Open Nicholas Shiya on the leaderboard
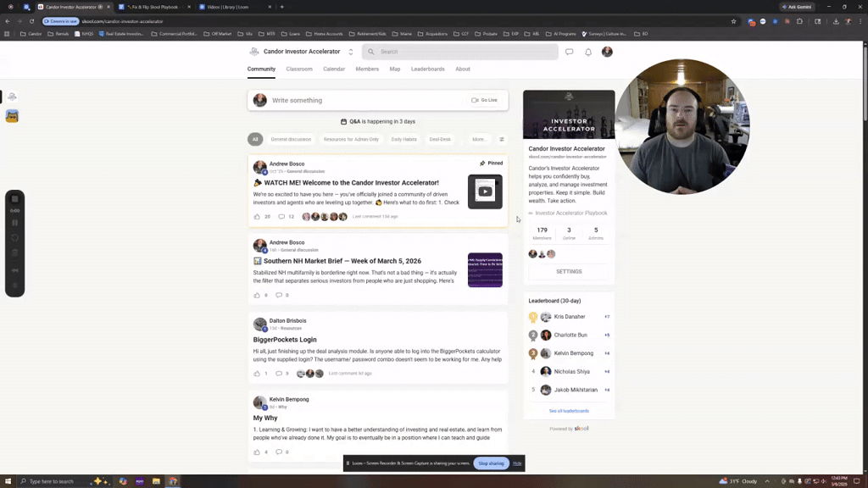The width and height of the screenshot is (868, 488). [x=572, y=372]
